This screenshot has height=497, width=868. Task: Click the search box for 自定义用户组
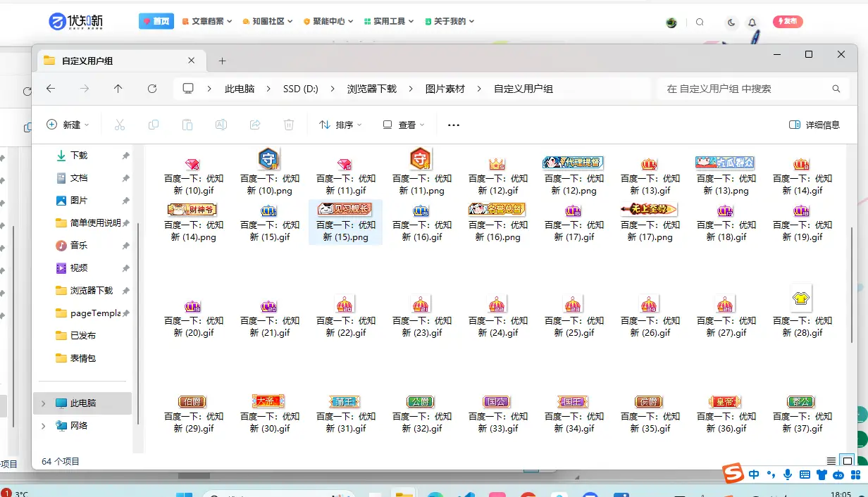pos(747,89)
